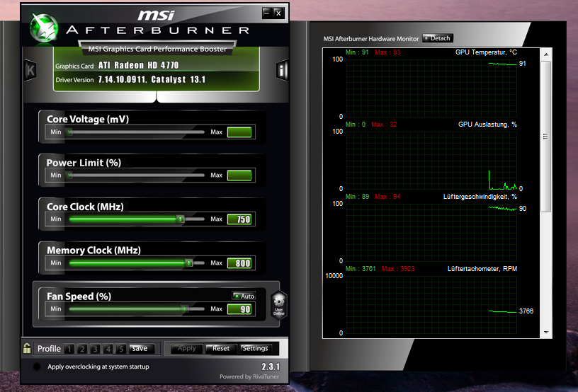Open the Settings dialog
This screenshot has height=392, width=578.
[255, 348]
